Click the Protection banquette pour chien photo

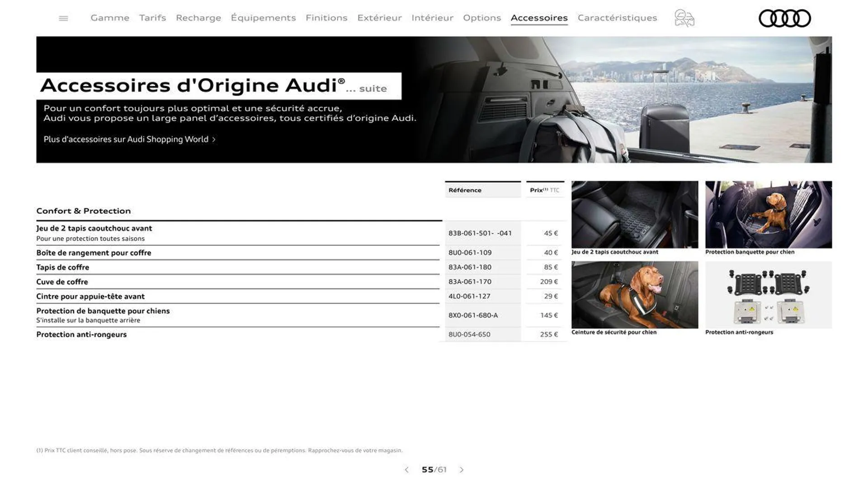click(768, 215)
